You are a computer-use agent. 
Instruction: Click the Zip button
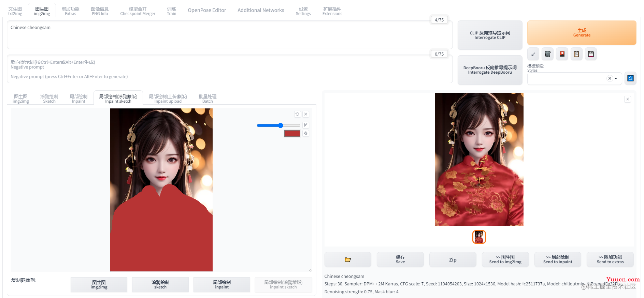pos(453,259)
